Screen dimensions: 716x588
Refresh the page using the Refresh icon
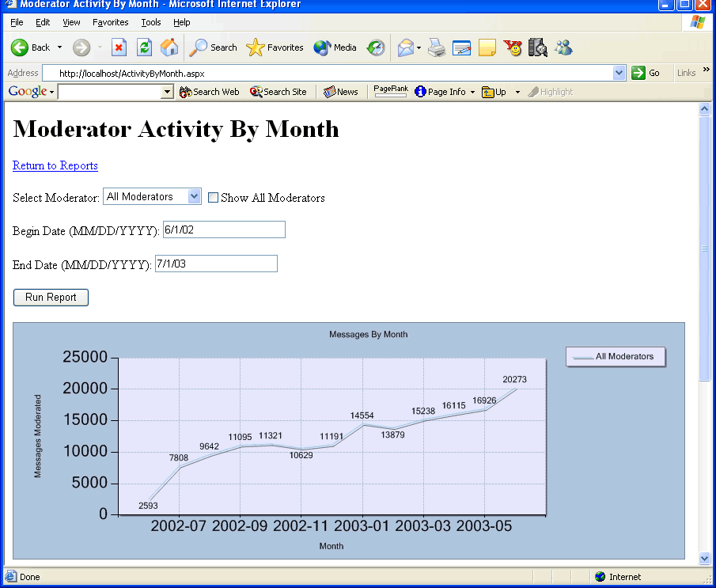[144, 47]
